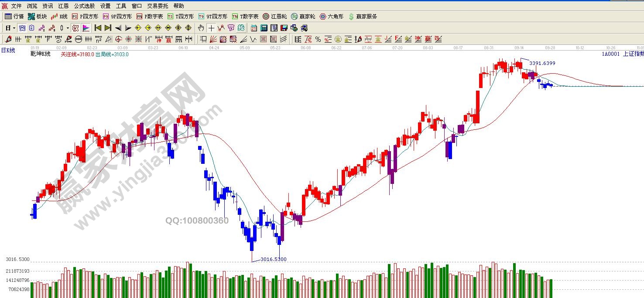Viewport: 644px width, 298px height.
Task: Jump to first bar with skip-back arrow
Action: pyautogui.click(x=98, y=28)
